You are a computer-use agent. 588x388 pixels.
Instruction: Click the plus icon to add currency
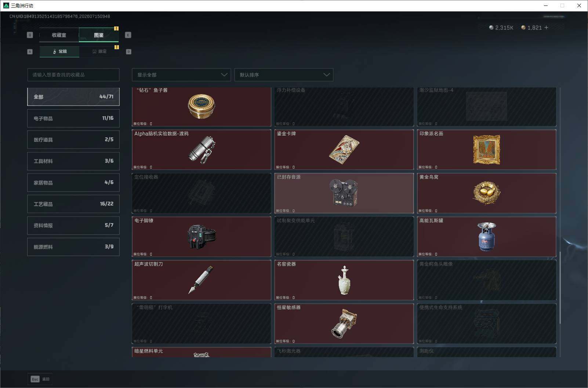coord(546,28)
